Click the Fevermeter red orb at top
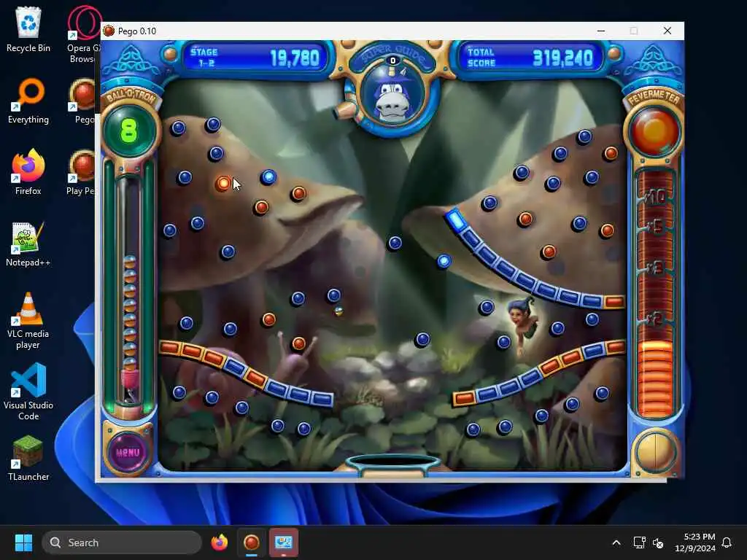 (x=654, y=131)
